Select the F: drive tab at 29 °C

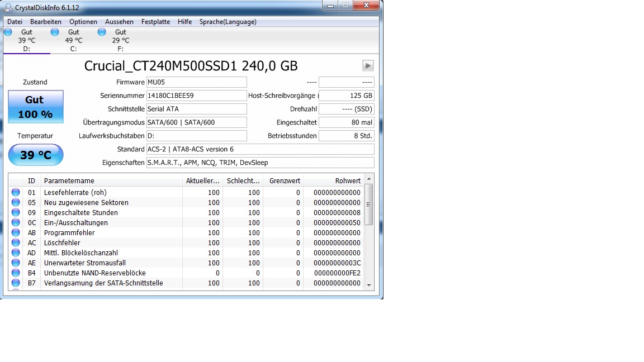click(120, 40)
